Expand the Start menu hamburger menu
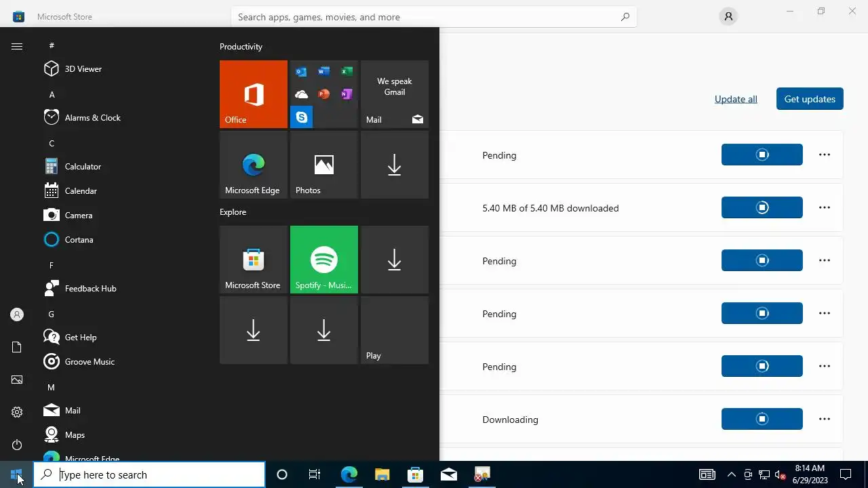The image size is (868, 488). [x=17, y=46]
